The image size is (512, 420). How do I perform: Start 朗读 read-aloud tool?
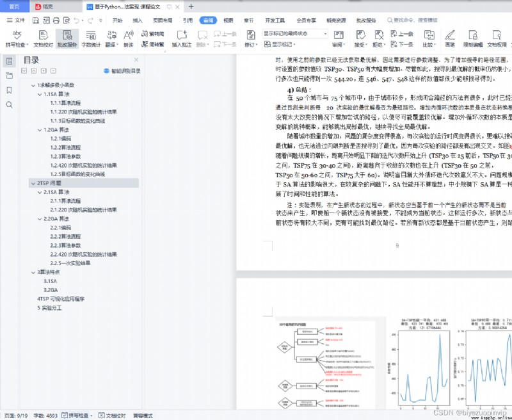click(129, 39)
